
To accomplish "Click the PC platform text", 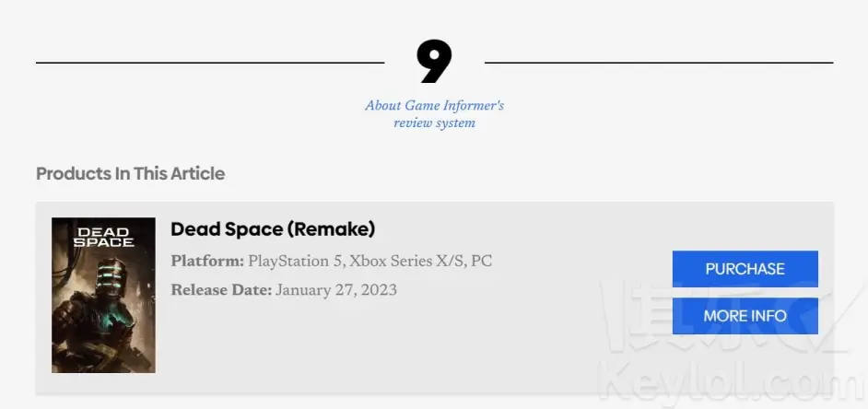I will tap(482, 262).
